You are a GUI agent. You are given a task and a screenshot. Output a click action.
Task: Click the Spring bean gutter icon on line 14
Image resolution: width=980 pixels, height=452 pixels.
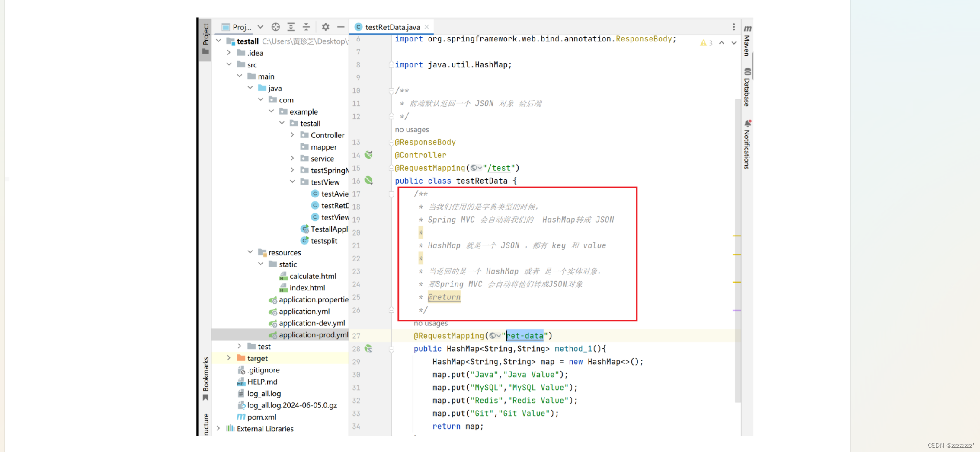point(368,155)
